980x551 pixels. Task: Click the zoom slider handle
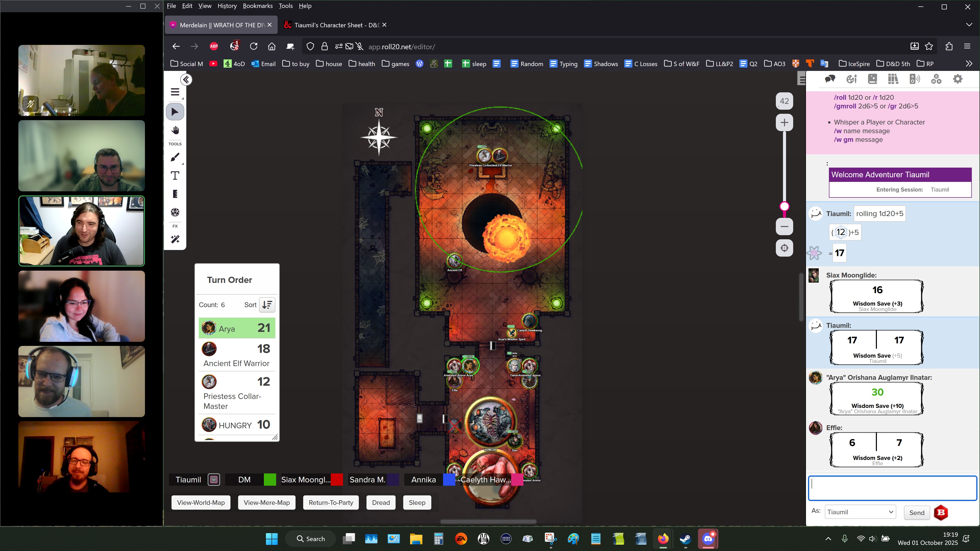coord(784,206)
